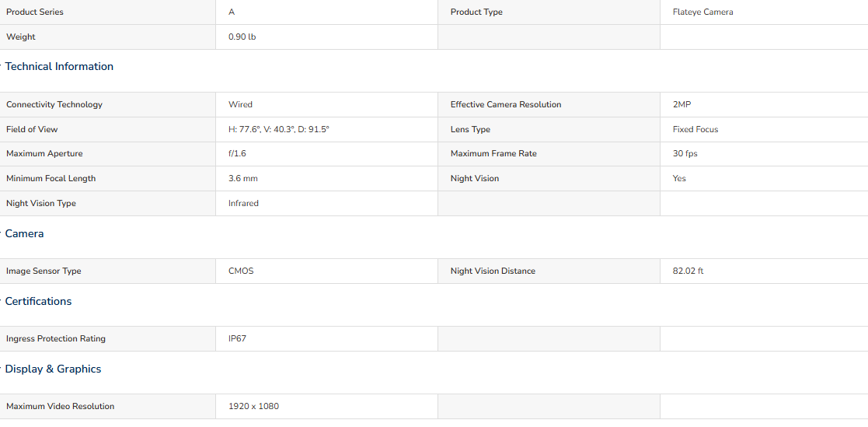Select the 1920 x 1080 resolution value
868x427 pixels.
pos(253,407)
